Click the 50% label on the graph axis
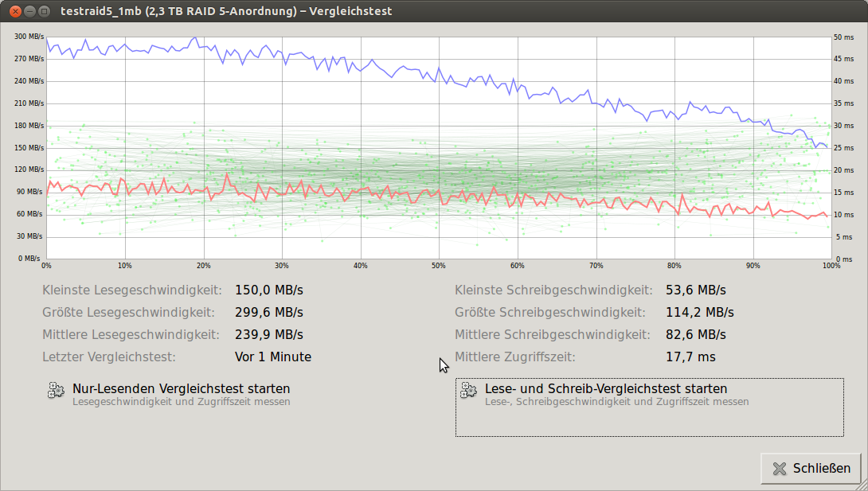Image resolution: width=868 pixels, height=491 pixels. (438, 266)
